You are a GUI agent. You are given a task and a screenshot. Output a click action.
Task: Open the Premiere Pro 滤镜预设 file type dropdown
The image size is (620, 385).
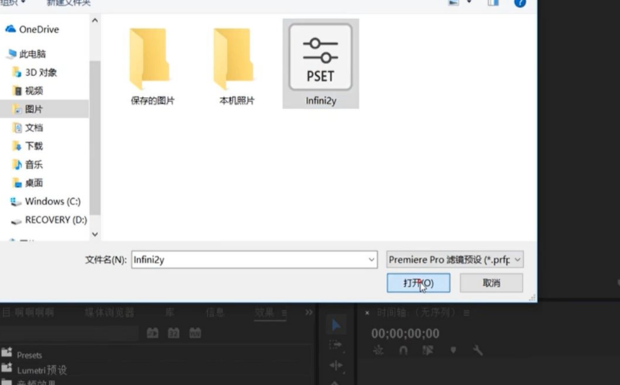[455, 260]
